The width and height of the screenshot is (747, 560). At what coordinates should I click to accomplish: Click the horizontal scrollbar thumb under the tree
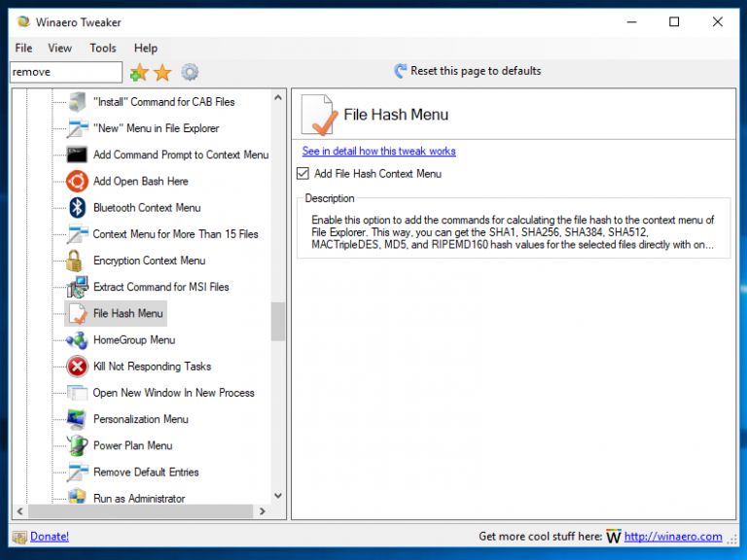click(x=140, y=511)
